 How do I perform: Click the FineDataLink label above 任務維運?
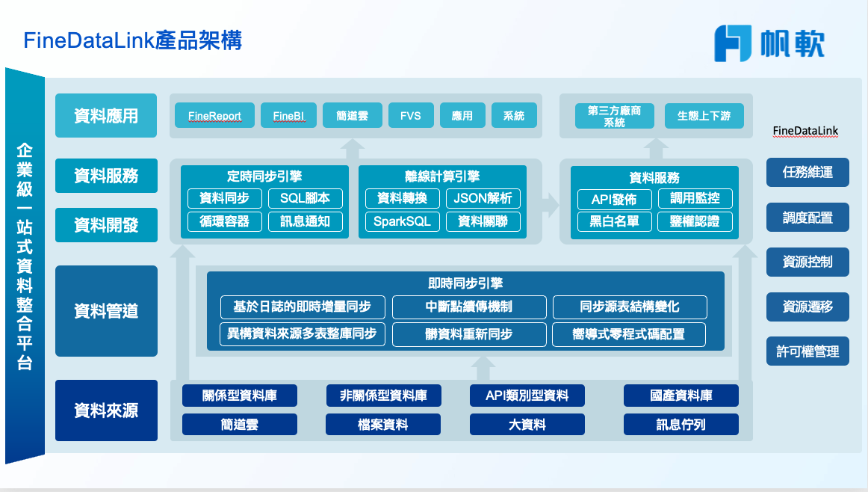[805, 131]
